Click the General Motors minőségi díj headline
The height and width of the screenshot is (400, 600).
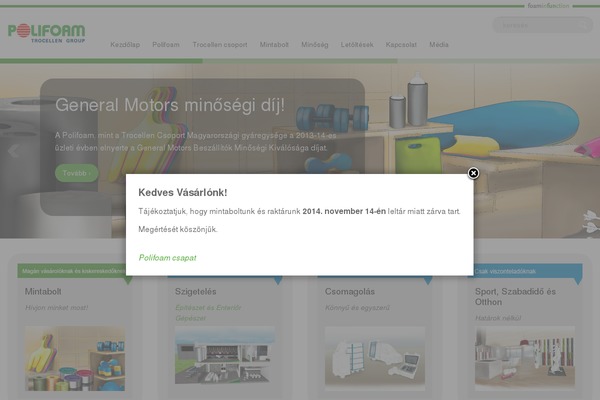[x=170, y=105]
